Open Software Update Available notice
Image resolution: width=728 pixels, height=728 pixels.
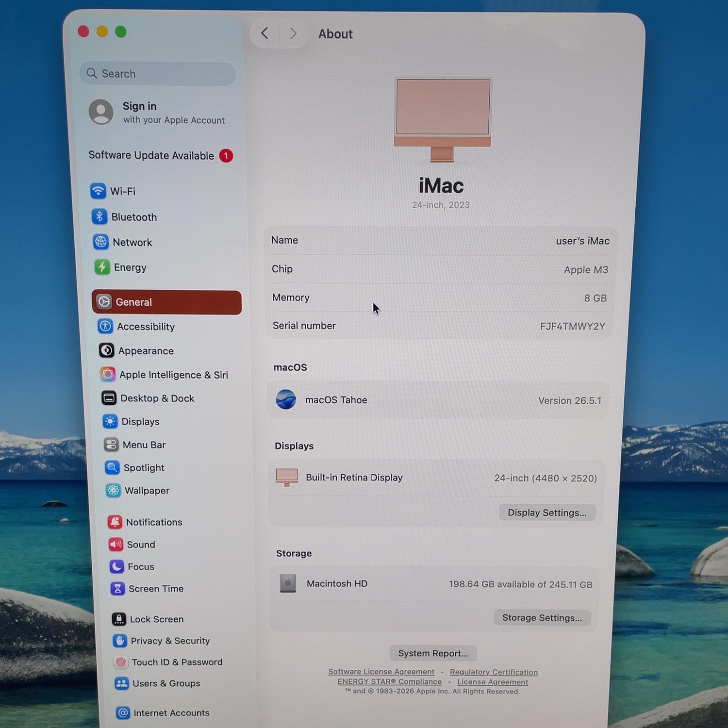(161, 155)
